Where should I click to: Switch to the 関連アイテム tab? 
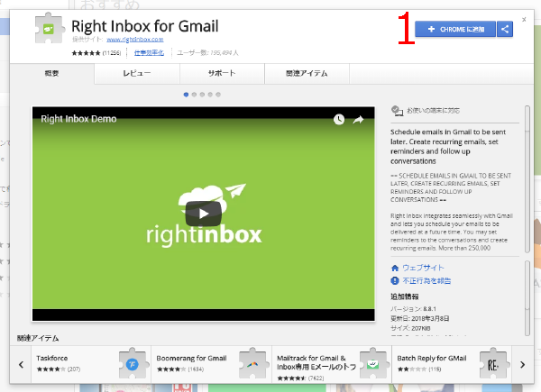pos(307,73)
